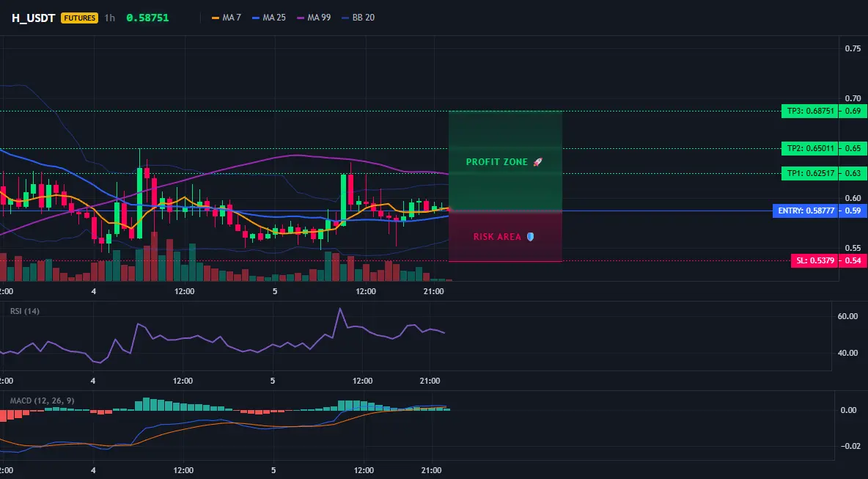The height and width of the screenshot is (479, 868).
Task: Open the RSI (14) indicator label
Action: [25, 311]
